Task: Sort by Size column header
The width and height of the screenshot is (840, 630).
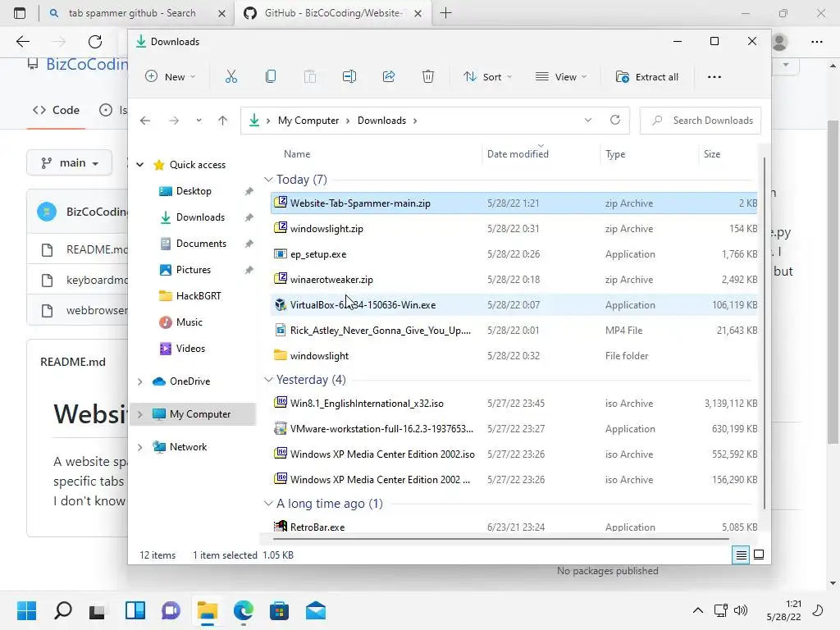Action: pyautogui.click(x=711, y=153)
